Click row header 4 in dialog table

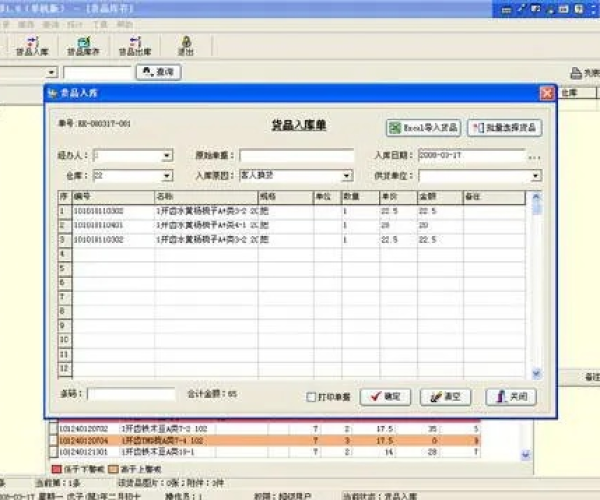[x=65, y=254]
